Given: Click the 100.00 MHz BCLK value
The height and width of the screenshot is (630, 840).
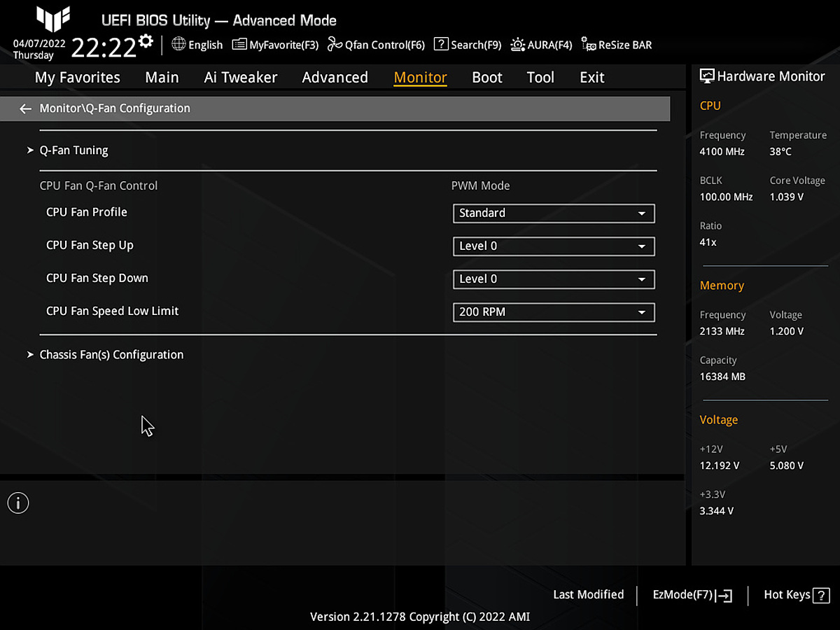Looking at the screenshot, I should click(x=726, y=197).
